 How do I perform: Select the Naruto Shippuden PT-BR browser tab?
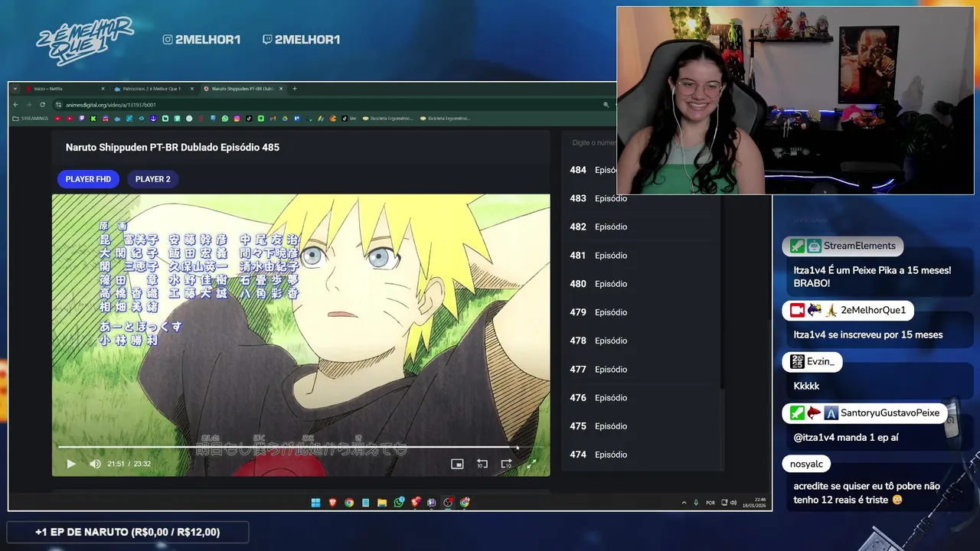(x=243, y=89)
